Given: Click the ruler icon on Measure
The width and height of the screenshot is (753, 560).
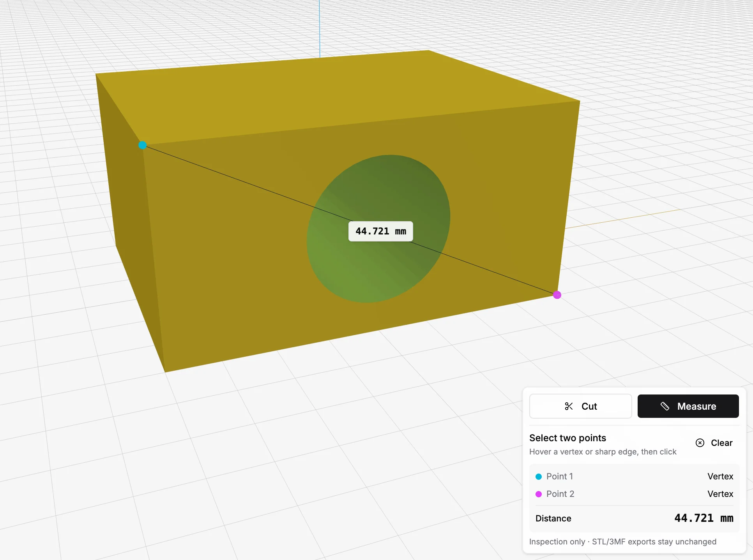Looking at the screenshot, I should (x=665, y=406).
